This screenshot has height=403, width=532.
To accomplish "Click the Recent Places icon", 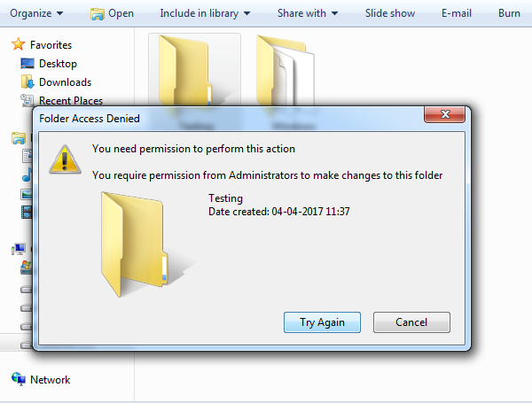I will 27,100.
